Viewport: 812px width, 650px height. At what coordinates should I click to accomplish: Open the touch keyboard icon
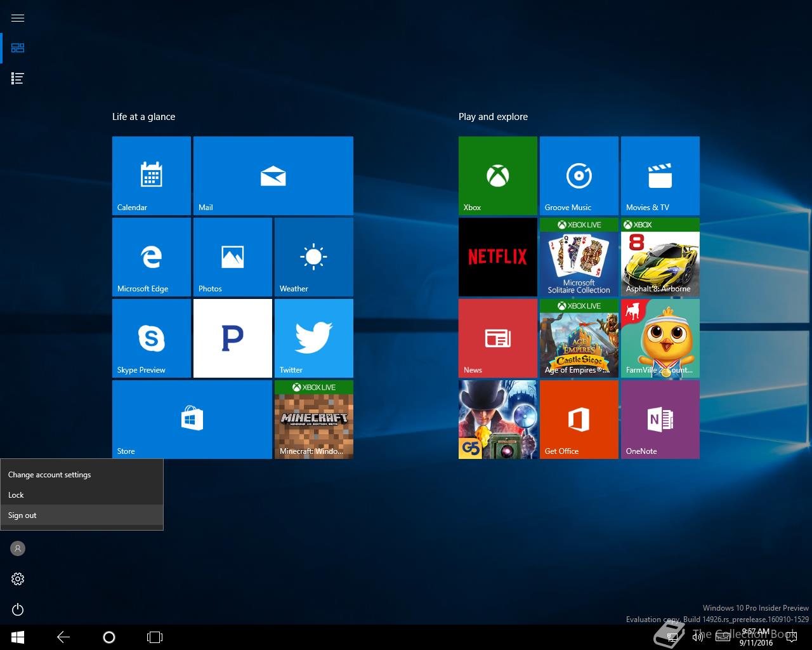pyautogui.click(x=723, y=637)
